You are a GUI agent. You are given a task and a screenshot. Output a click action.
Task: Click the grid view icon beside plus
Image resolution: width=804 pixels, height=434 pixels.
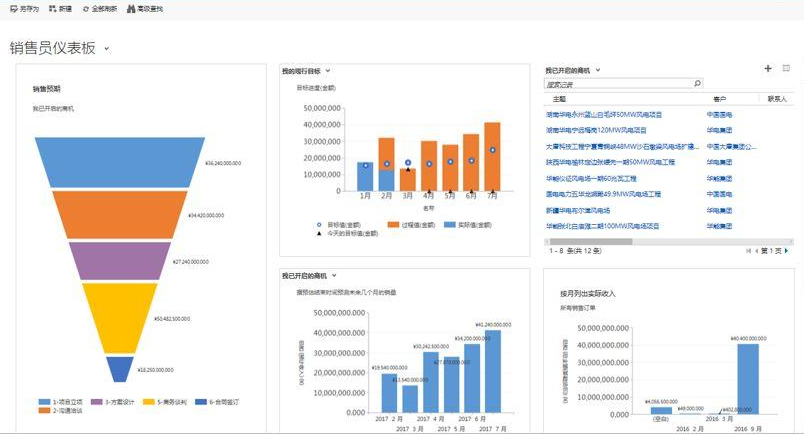[x=786, y=68]
